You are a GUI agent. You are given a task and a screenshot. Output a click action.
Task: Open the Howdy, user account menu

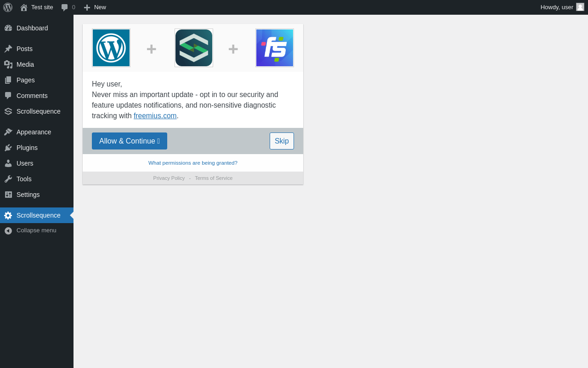click(562, 7)
